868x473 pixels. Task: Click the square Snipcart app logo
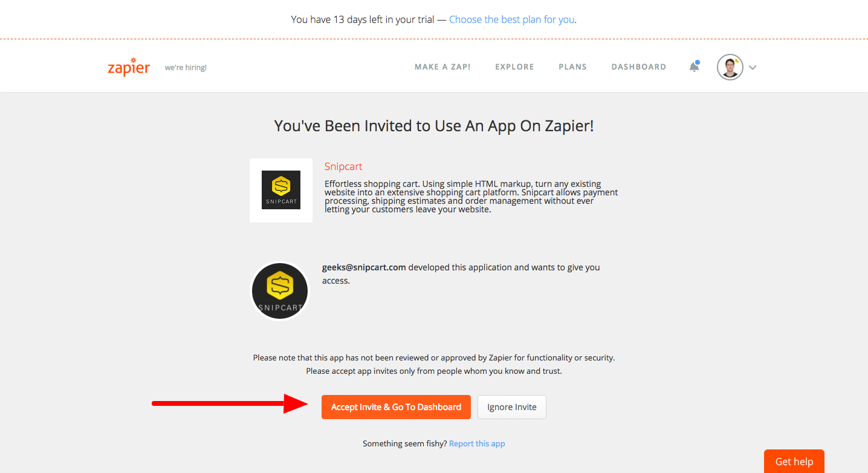click(x=281, y=191)
